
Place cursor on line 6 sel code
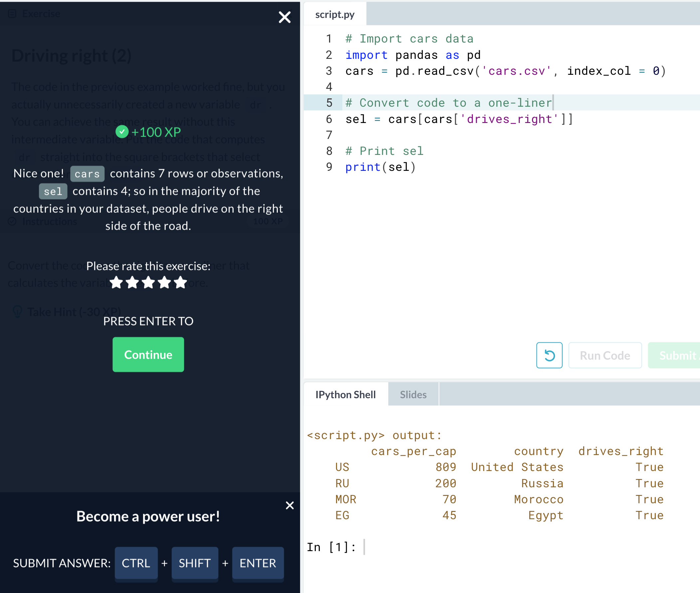tap(459, 119)
